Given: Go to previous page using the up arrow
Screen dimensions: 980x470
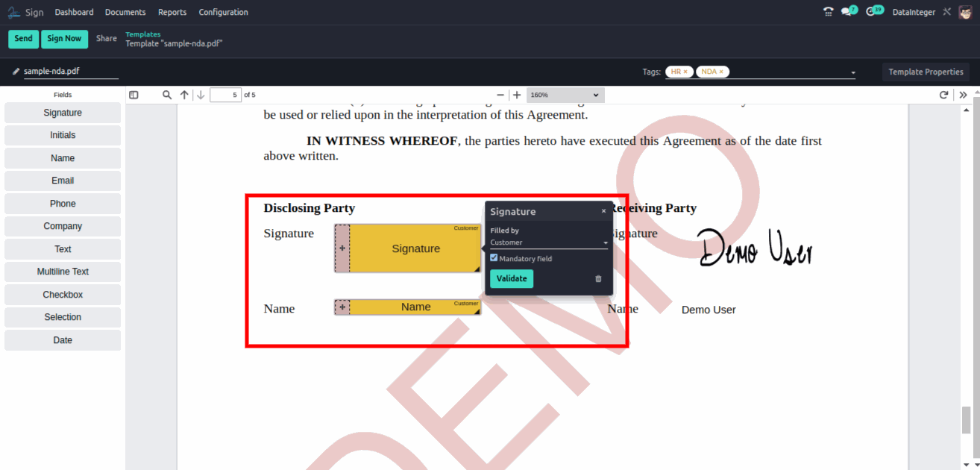Looking at the screenshot, I should tap(184, 95).
